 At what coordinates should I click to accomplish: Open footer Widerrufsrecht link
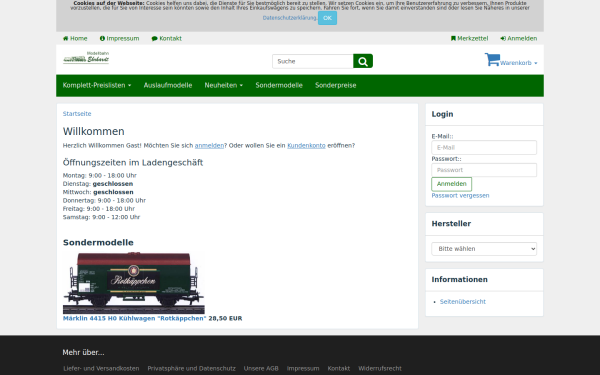pyautogui.click(x=380, y=368)
